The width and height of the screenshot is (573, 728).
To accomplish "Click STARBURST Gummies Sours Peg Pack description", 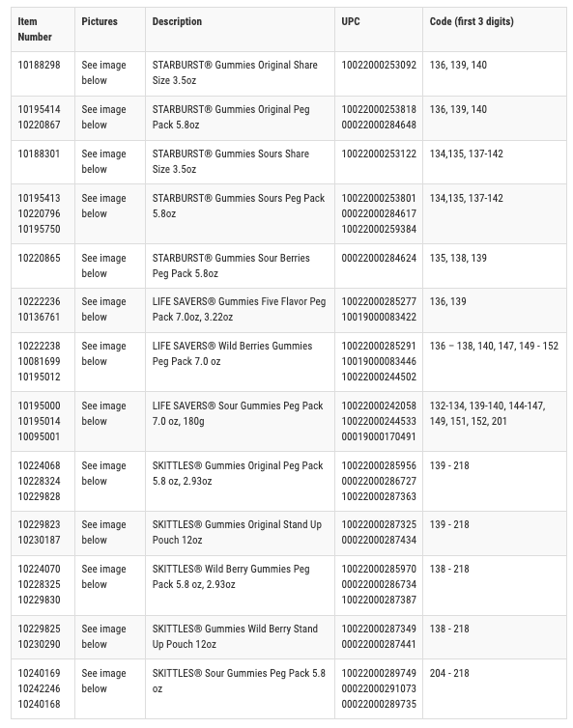I will click(x=239, y=206).
